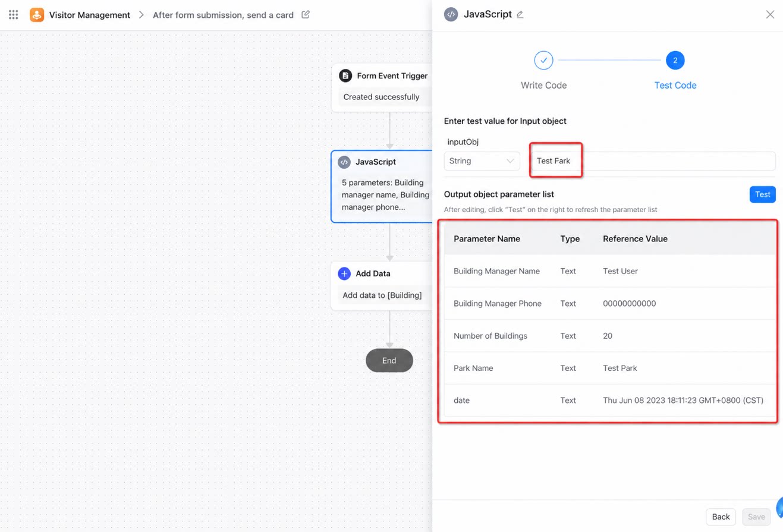This screenshot has width=783, height=532.
Task: Close the JavaScript side panel
Action: coord(770,14)
